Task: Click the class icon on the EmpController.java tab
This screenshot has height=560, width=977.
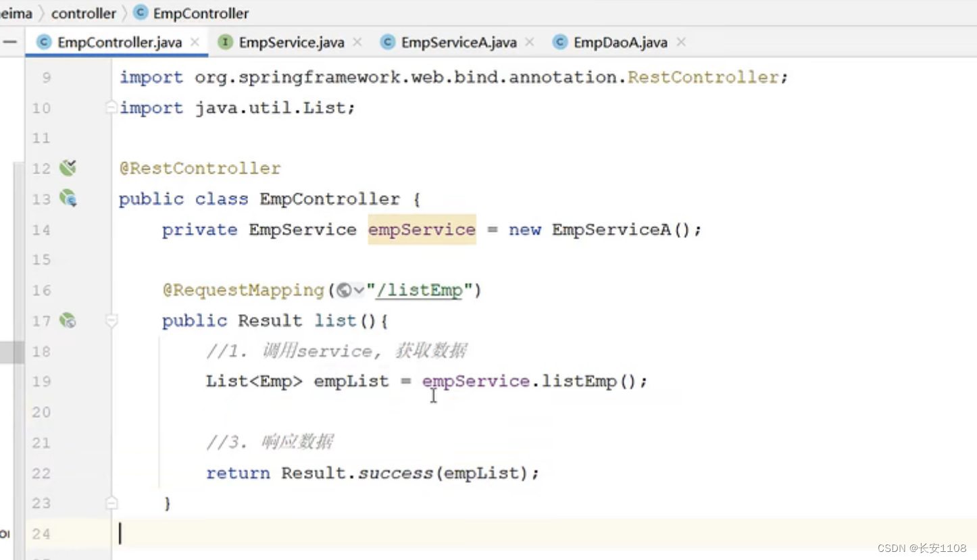Action: coord(44,42)
